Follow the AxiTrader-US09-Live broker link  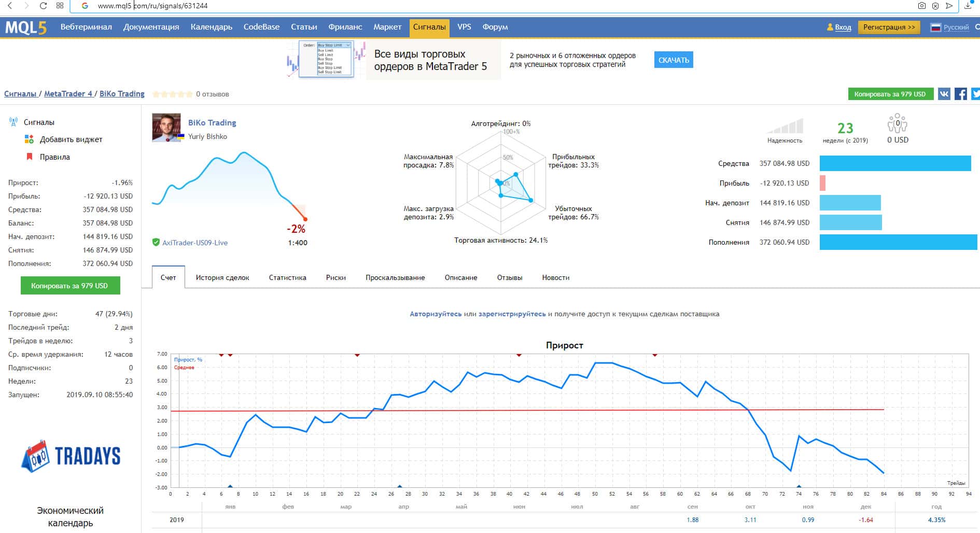pos(194,243)
